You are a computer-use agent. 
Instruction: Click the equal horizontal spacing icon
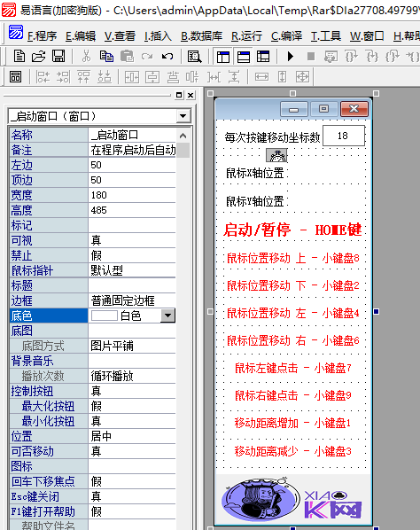(214, 77)
